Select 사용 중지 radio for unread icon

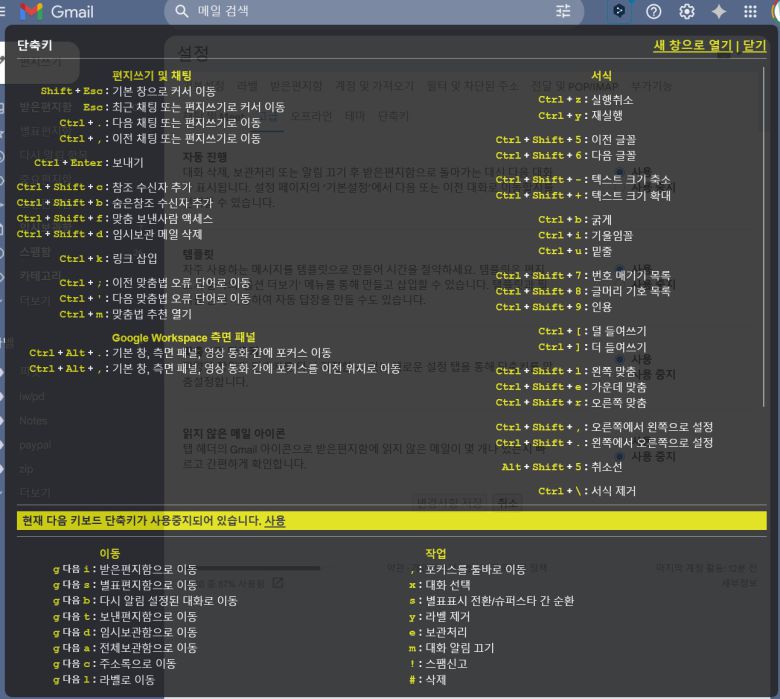point(622,456)
